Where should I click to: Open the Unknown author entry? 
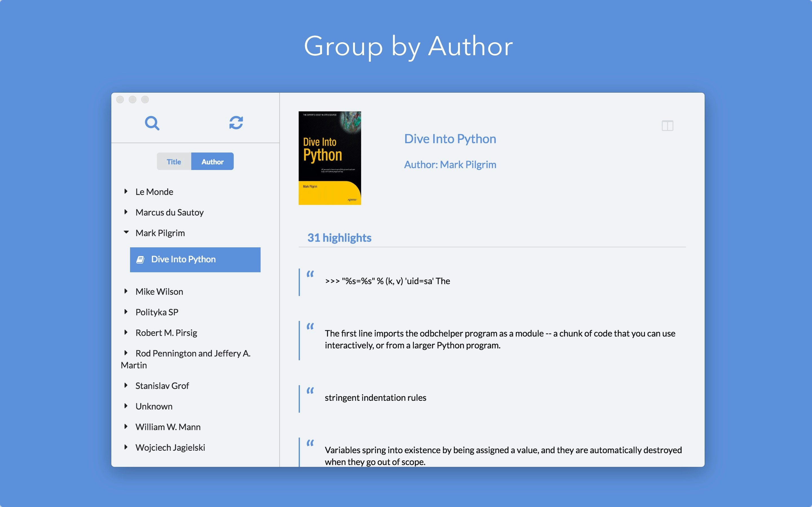pyautogui.click(x=154, y=406)
